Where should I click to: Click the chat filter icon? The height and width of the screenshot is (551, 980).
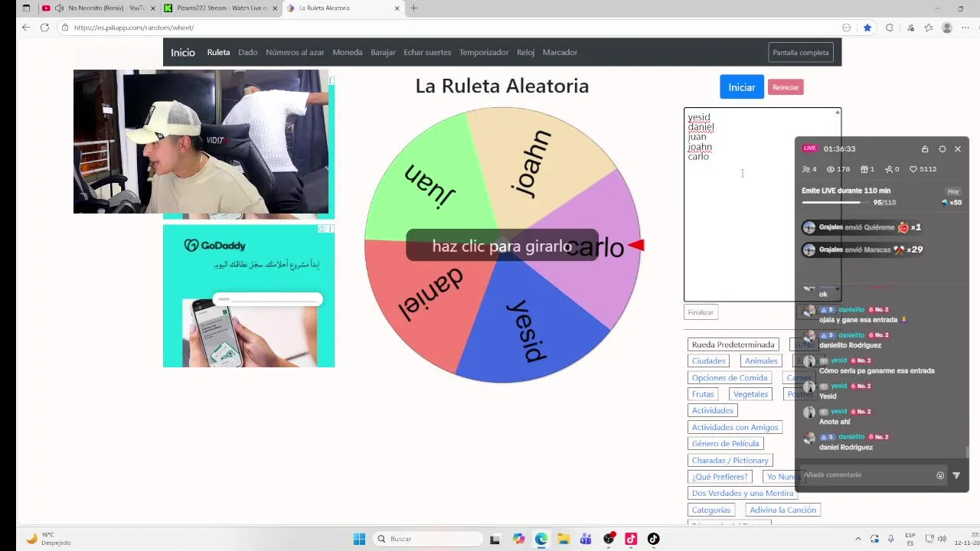pyautogui.click(x=956, y=475)
